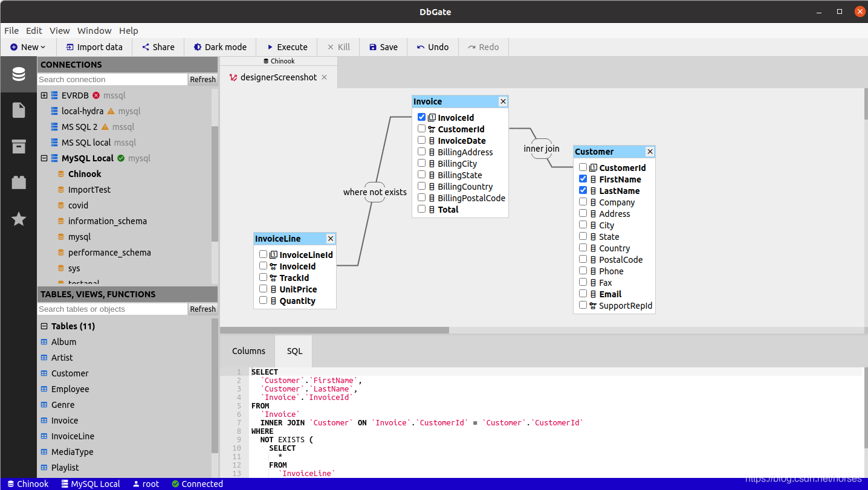Open the Employee table in list
Image resolution: width=868 pixels, height=490 pixels.
[x=70, y=389]
